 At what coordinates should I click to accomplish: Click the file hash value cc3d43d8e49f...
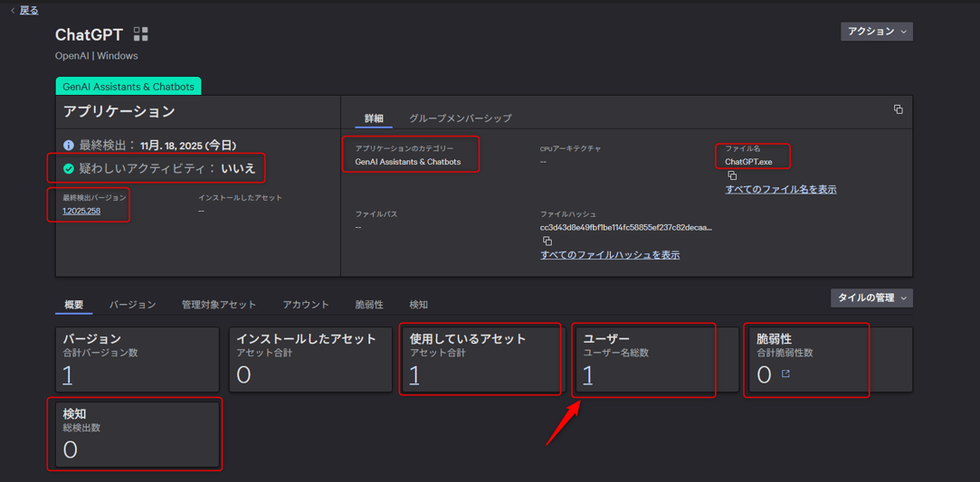pos(625,227)
